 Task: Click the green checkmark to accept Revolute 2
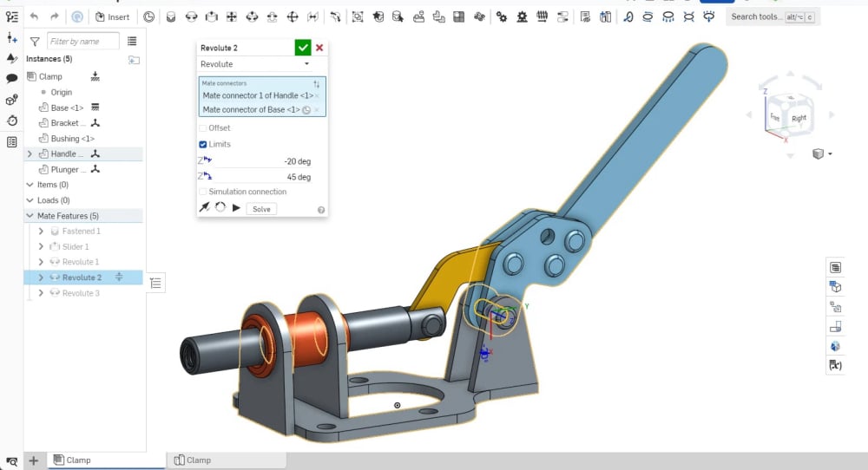click(x=303, y=49)
